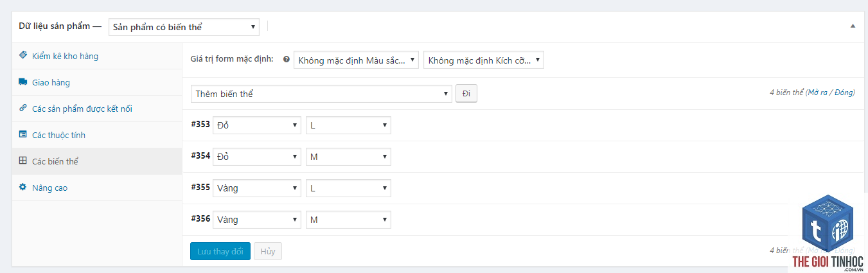Viewport: 868px width, 273px height.
Task: Open size dropdown for variation #355
Action: tap(348, 188)
